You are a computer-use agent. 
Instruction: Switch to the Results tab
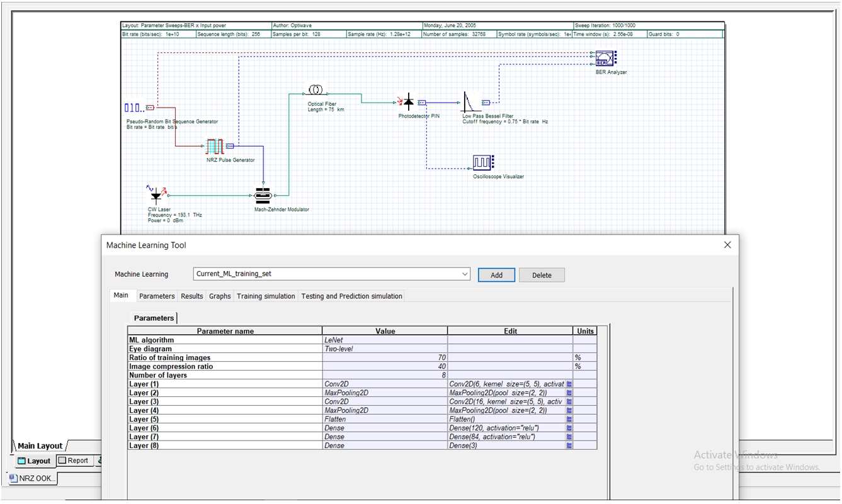pyautogui.click(x=191, y=296)
